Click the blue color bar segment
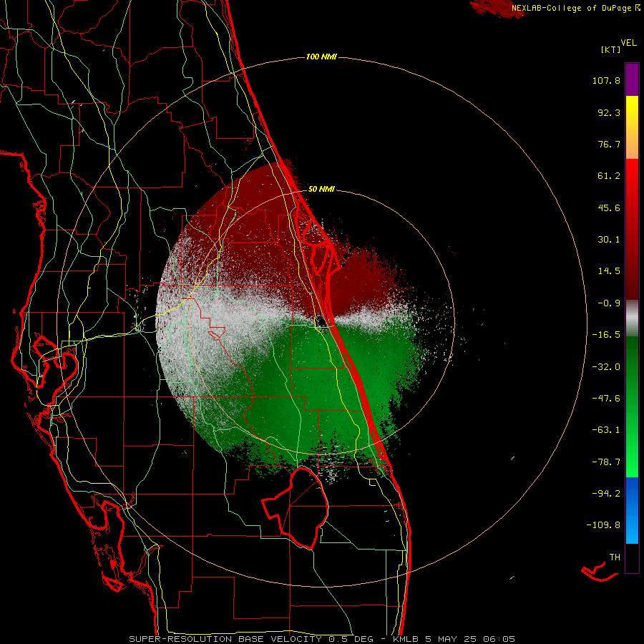The height and width of the screenshot is (644, 644). click(x=632, y=510)
